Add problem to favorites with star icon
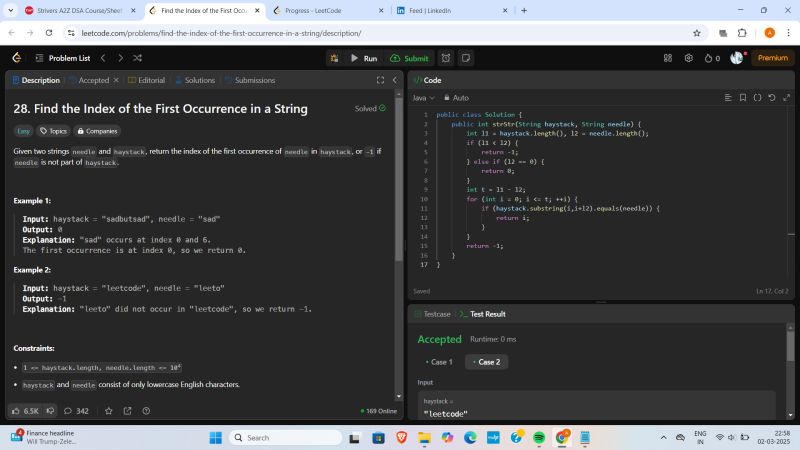The width and height of the screenshot is (800, 450). tap(108, 410)
